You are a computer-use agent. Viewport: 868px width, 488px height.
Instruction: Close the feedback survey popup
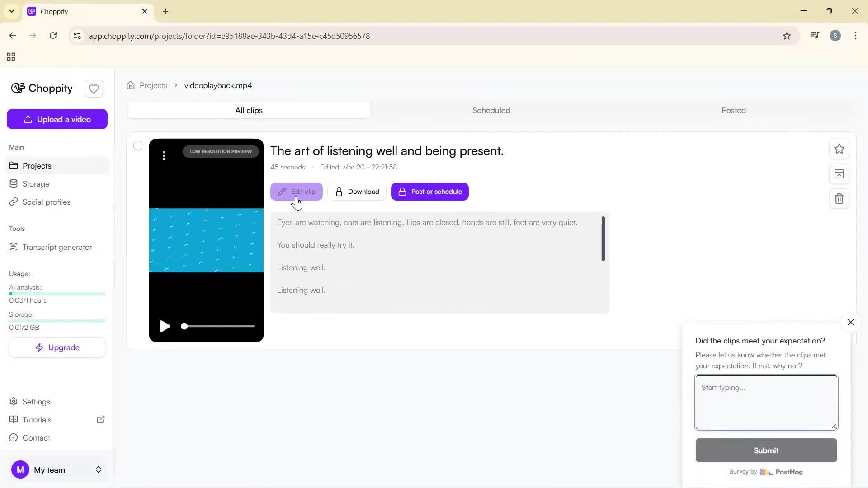tap(850, 322)
